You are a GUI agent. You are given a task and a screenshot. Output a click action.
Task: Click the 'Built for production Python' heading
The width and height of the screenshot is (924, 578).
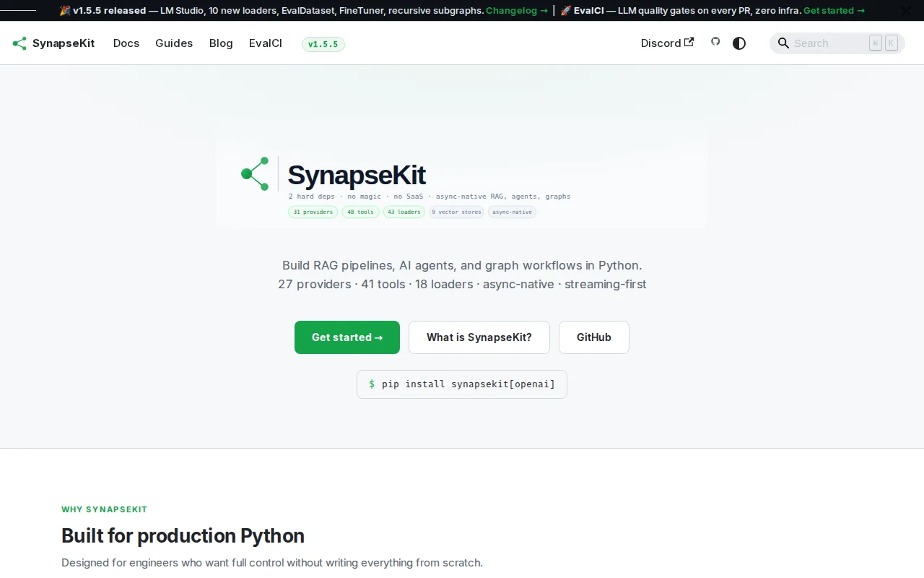point(183,536)
